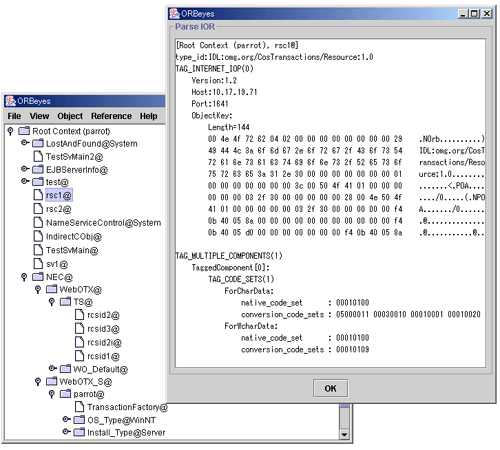Screen dimensions: 500x450
Task: Collapse the TS@ node
Action: click(x=52, y=302)
